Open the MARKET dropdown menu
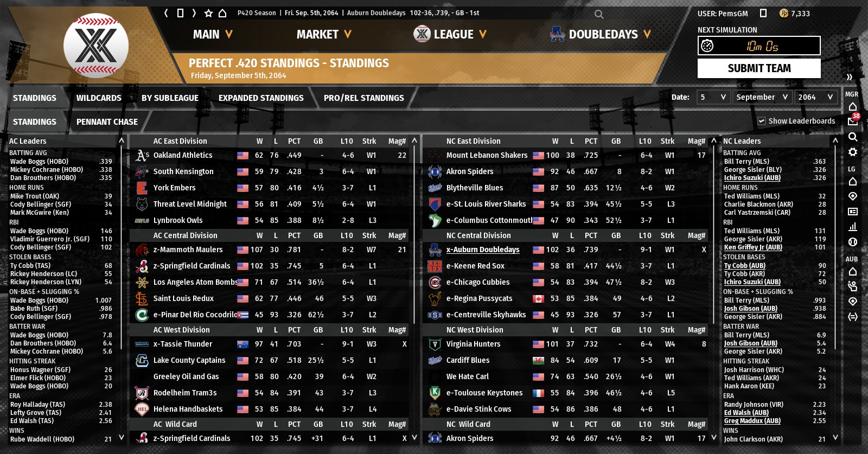This screenshot has width=868, height=454. point(324,35)
